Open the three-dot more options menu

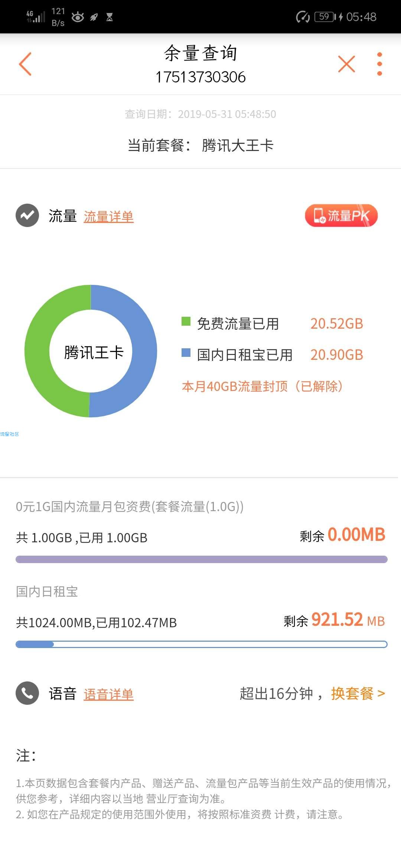(x=379, y=64)
